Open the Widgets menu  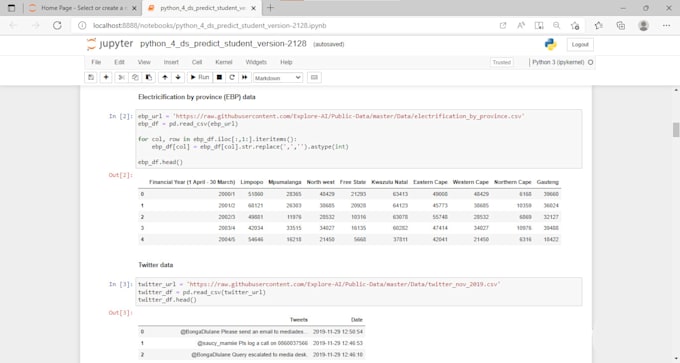256,62
